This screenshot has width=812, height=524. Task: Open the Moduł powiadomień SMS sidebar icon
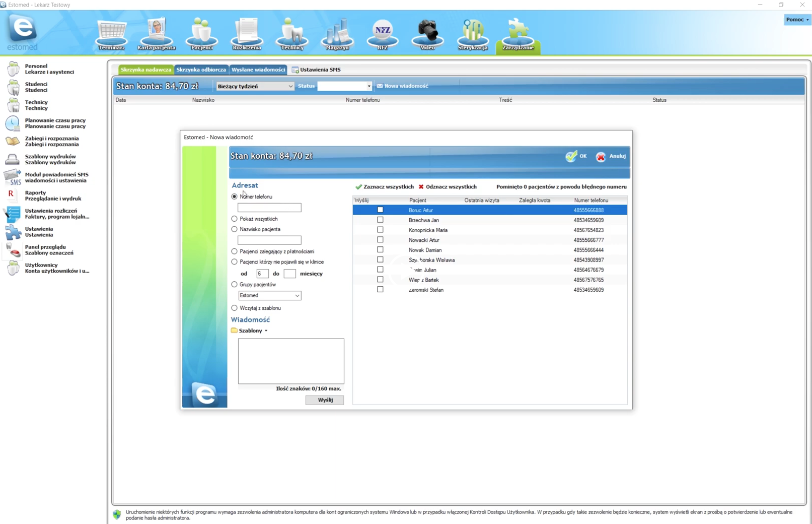point(13,177)
